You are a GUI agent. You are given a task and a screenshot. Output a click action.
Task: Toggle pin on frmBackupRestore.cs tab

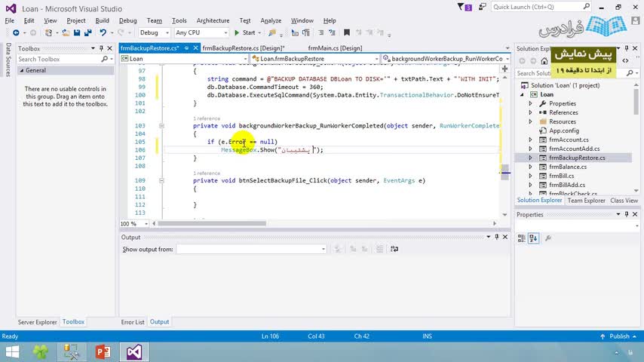pyautogui.click(x=186, y=48)
